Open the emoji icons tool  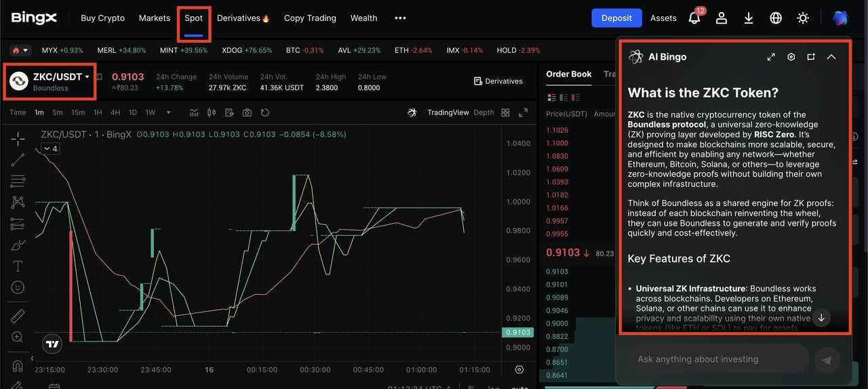[x=18, y=287]
